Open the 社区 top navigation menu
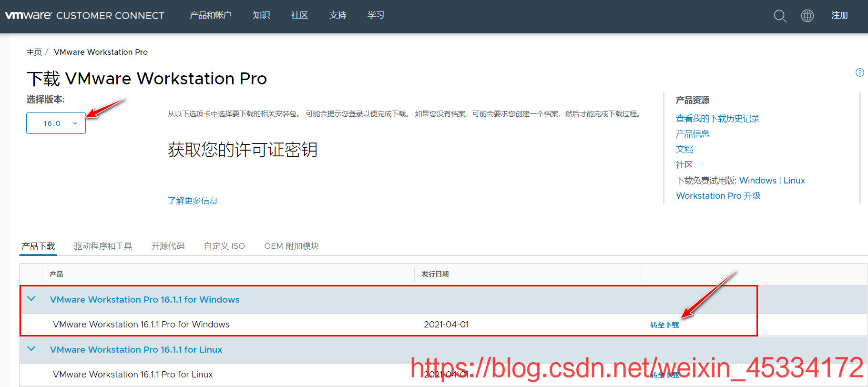This screenshot has height=387, width=868. click(299, 15)
